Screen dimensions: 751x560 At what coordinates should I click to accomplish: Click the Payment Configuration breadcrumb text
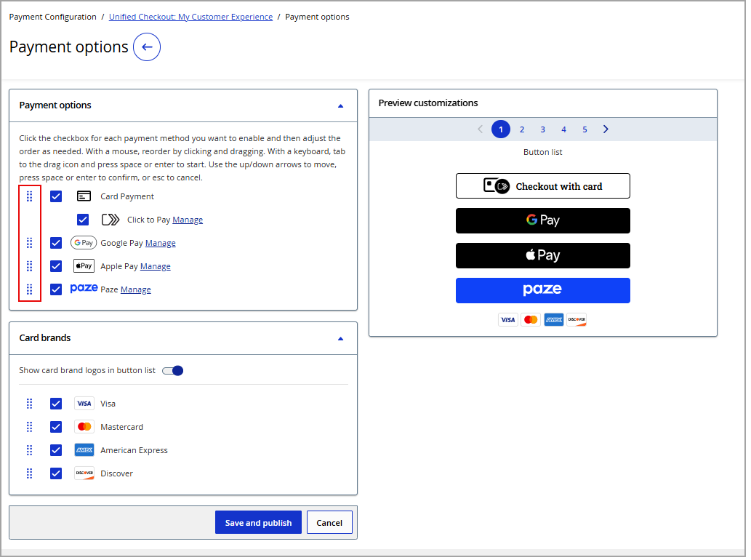pos(53,17)
